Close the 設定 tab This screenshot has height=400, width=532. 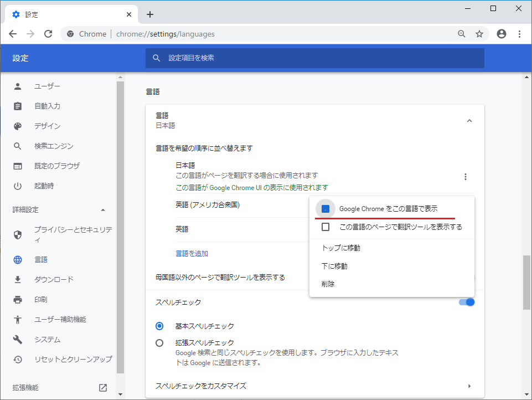tap(129, 14)
